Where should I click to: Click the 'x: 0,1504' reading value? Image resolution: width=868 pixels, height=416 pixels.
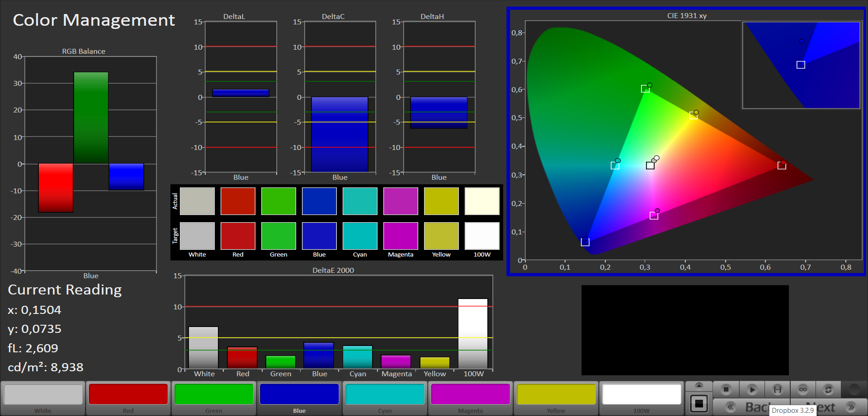(34, 310)
